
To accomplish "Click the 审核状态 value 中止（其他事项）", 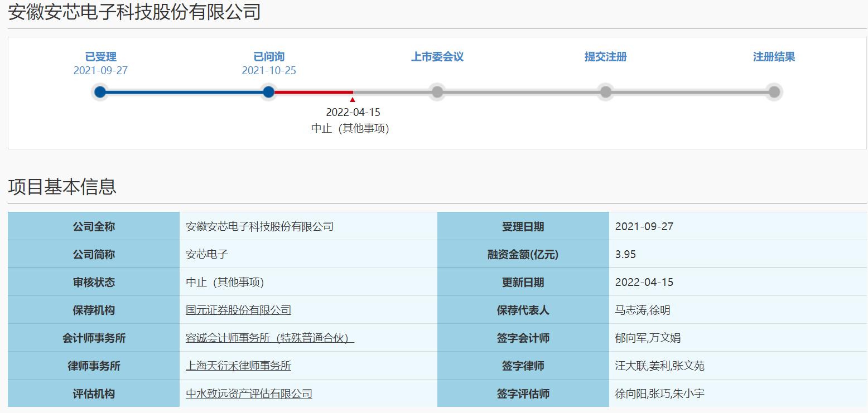I will point(225,283).
